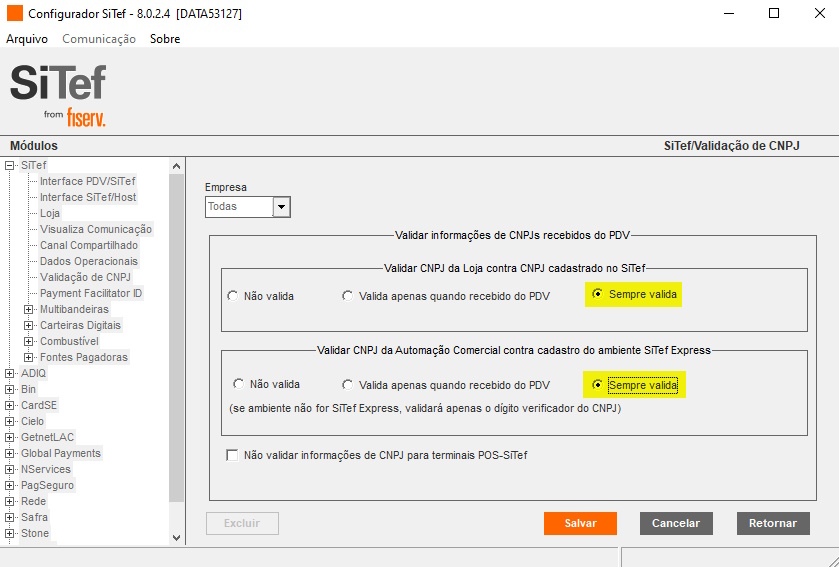This screenshot has width=839, height=567.
Task: Select 'Não valida' for Loja CNPJ validation
Action: 232,296
